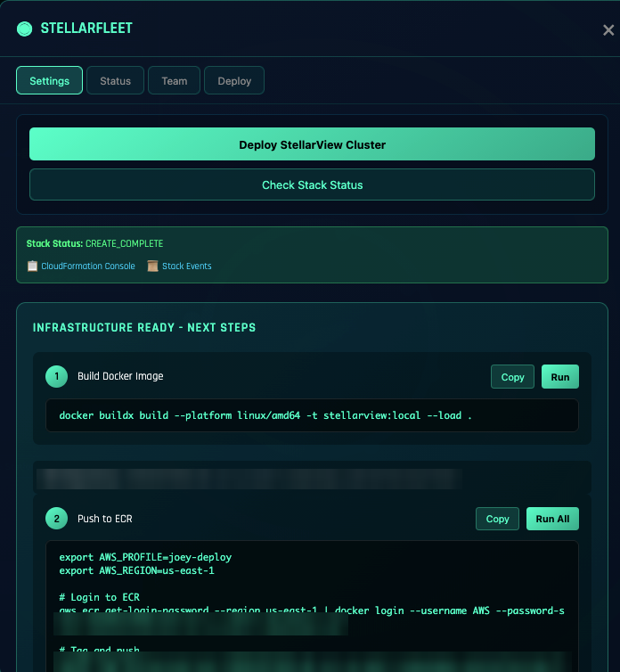Viewport: 620px width, 672px height.
Task: Copy the Build Docker Image command
Action: [512, 377]
